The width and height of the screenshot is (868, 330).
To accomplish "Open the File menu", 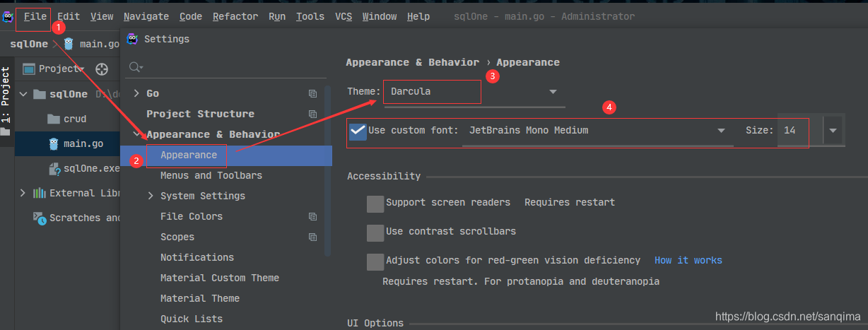I will click(35, 16).
